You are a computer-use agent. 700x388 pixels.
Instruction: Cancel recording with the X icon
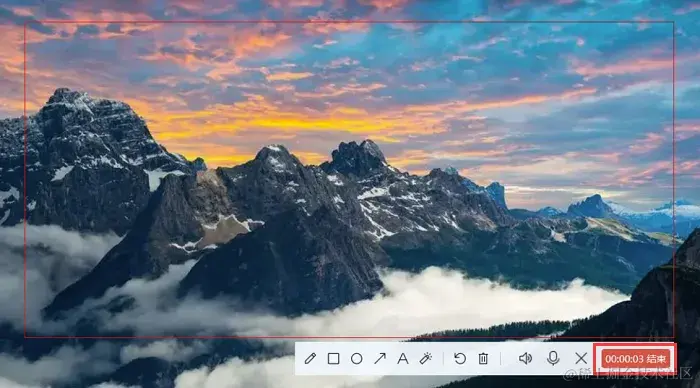581,358
